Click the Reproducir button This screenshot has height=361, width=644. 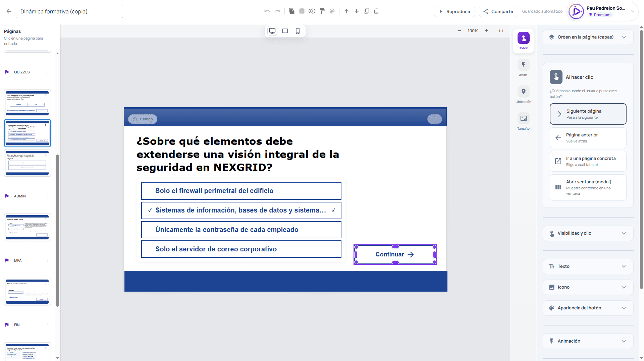point(454,11)
